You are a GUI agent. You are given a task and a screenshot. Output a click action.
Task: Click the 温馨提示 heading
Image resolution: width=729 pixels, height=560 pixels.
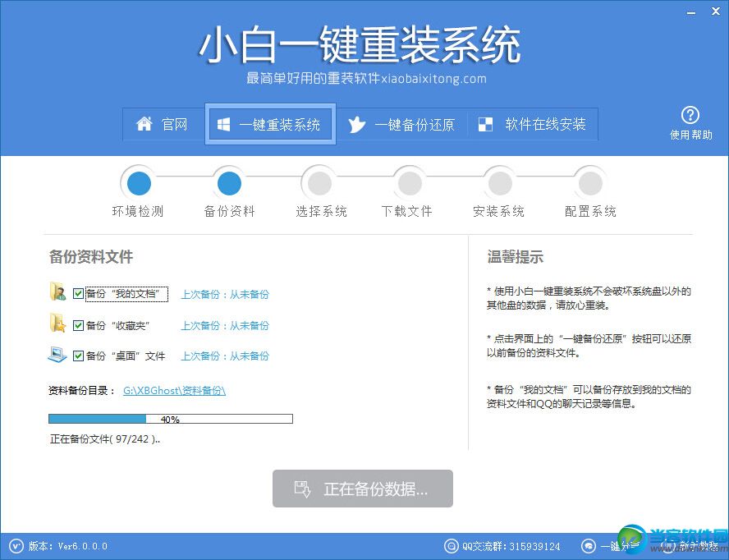[515, 256]
